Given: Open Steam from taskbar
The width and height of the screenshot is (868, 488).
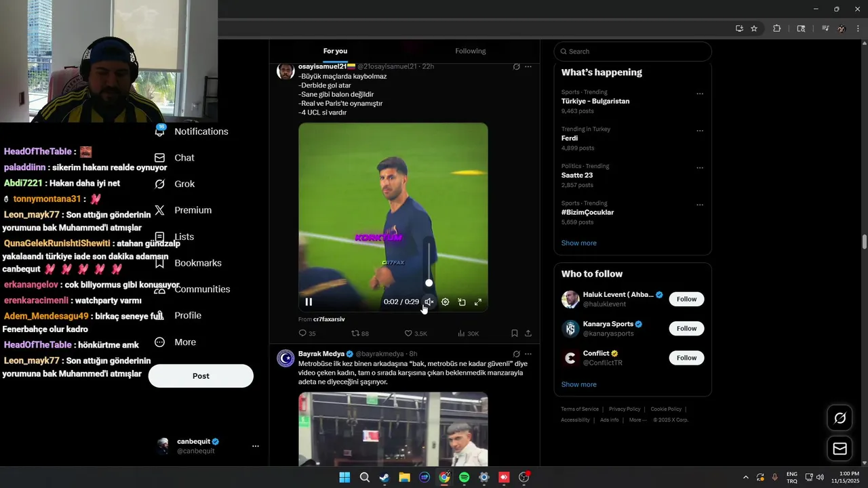Looking at the screenshot, I should click(384, 477).
